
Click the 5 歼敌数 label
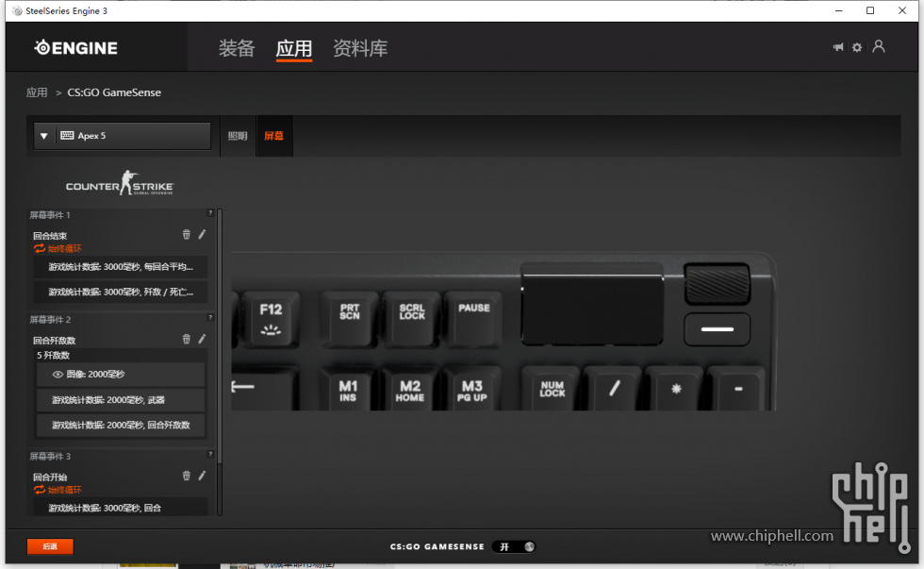click(53, 356)
